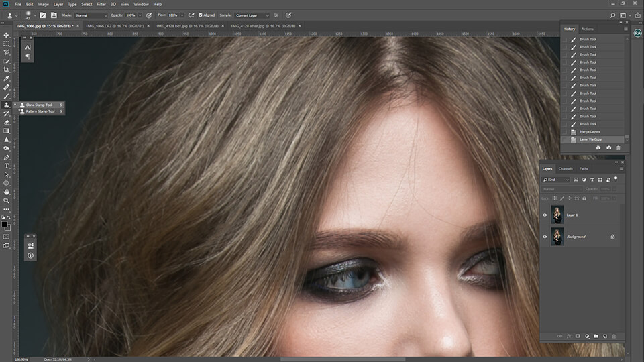Choose Pattern Stamp Tool from flyout

click(40, 111)
